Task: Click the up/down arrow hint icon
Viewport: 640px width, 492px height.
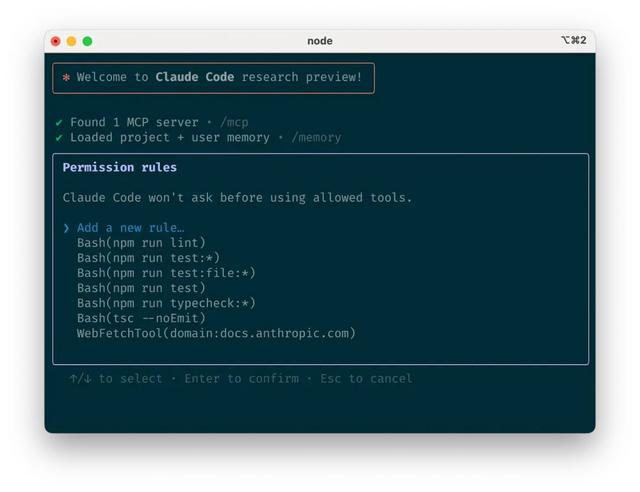Action: pyautogui.click(x=80, y=379)
